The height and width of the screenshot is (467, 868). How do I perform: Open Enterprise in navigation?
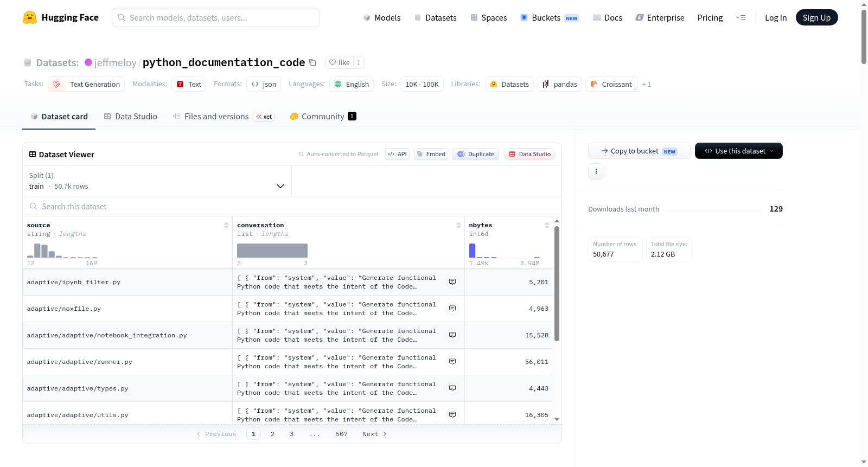tap(660, 17)
